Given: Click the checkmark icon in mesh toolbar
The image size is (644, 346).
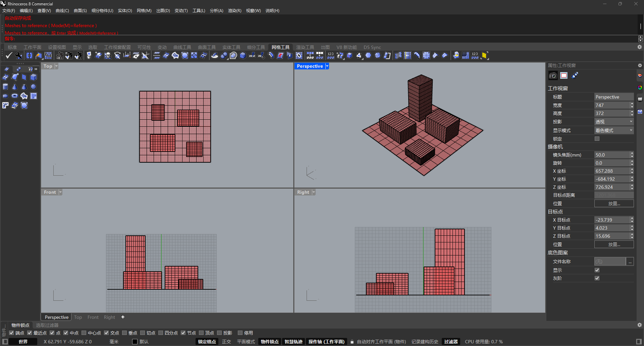Looking at the screenshot, I should tap(9, 56).
